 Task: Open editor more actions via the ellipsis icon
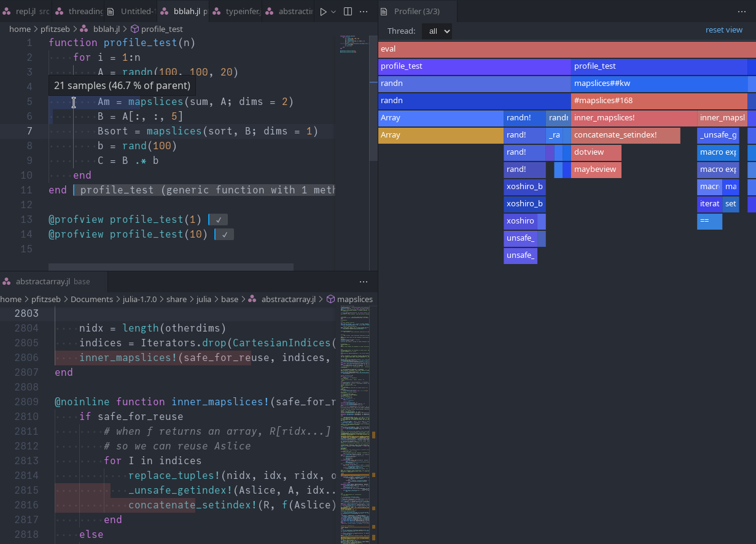pyautogui.click(x=364, y=11)
